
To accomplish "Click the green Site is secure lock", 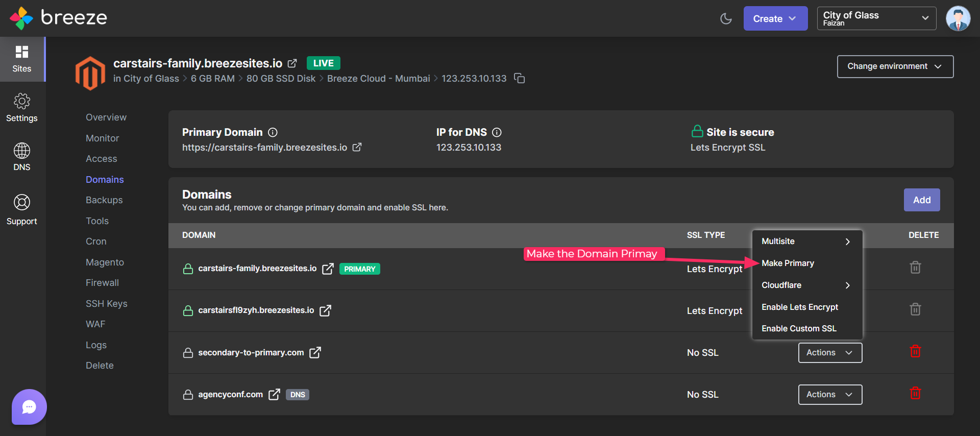I will [x=697, y=132].
